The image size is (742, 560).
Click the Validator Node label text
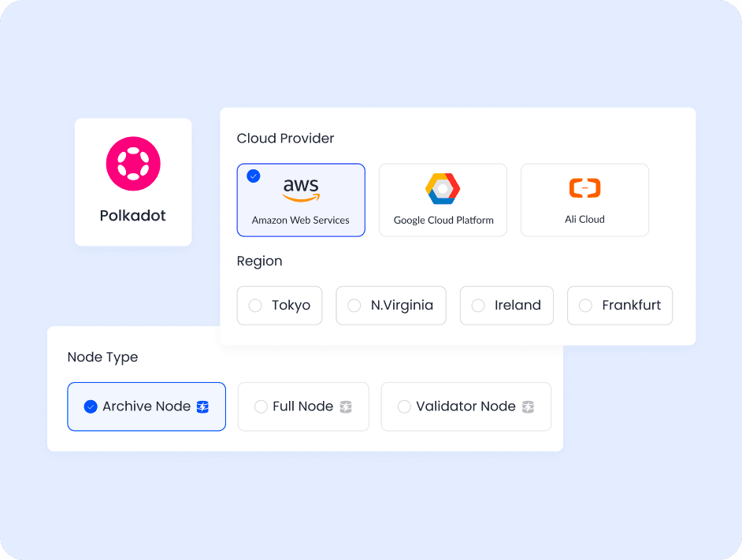click(466, 406)
